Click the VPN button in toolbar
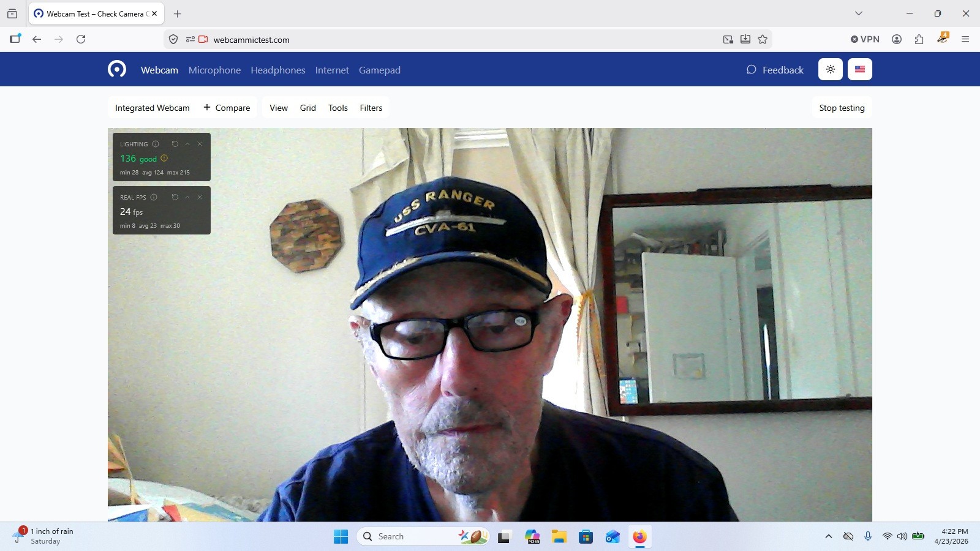The width and height of the screenshot is (980, 551). coord(865,39)
